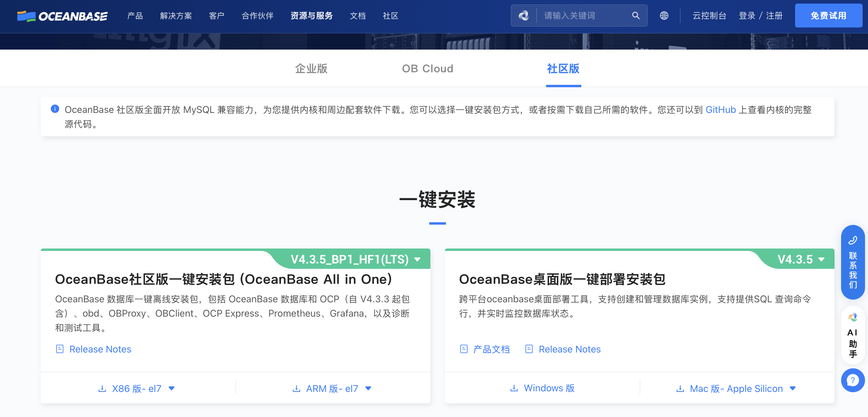Image resolution: width=868 pixels, height=417 pixels.
Task: Open the ARM 版- el7 download dropdown
Action: pyautogui.click(x=332, y=388)
